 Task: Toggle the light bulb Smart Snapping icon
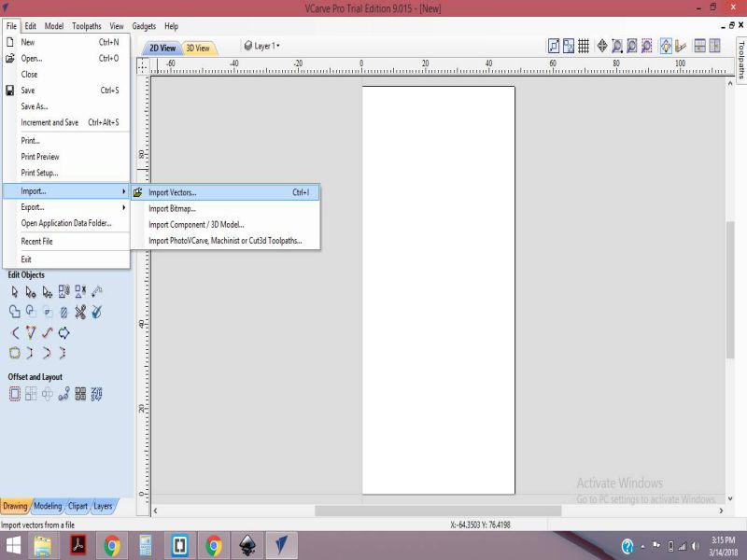tap(666, 46)
